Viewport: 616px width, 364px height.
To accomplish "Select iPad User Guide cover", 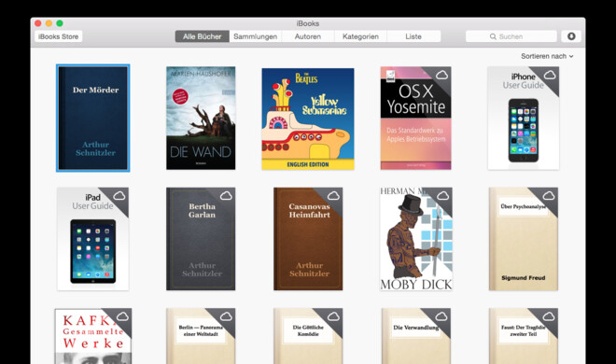I will (x=93, y=239).
